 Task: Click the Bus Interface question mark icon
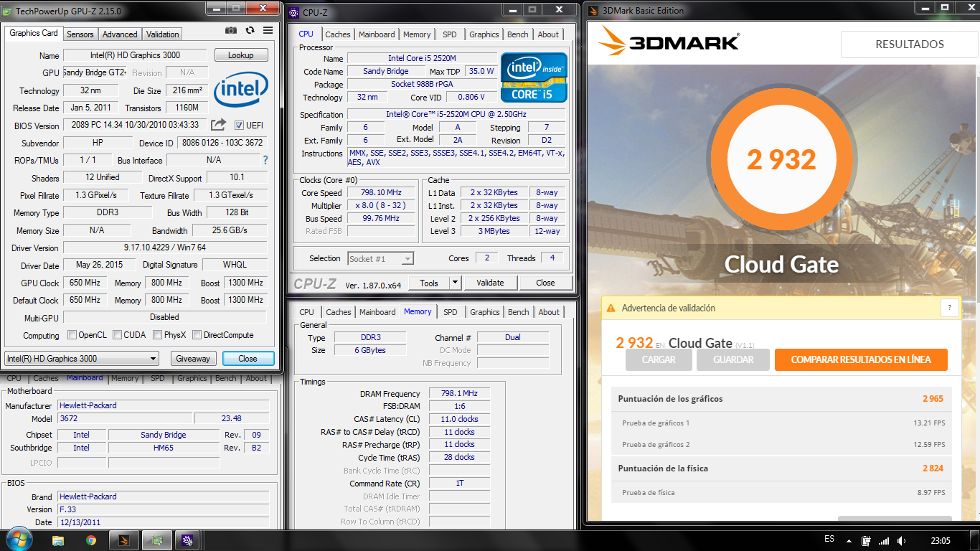point(265,160)
